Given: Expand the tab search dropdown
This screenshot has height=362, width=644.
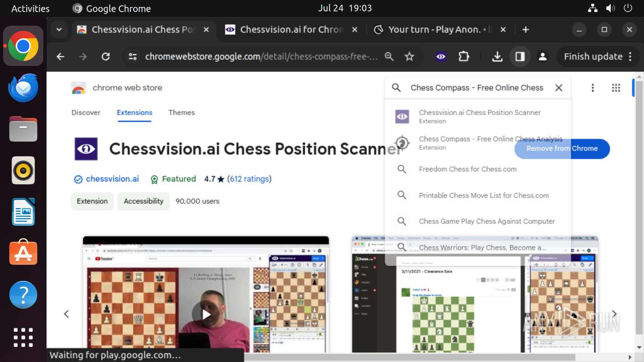Looking at the screenshot, I should click(x=59, y=30).
